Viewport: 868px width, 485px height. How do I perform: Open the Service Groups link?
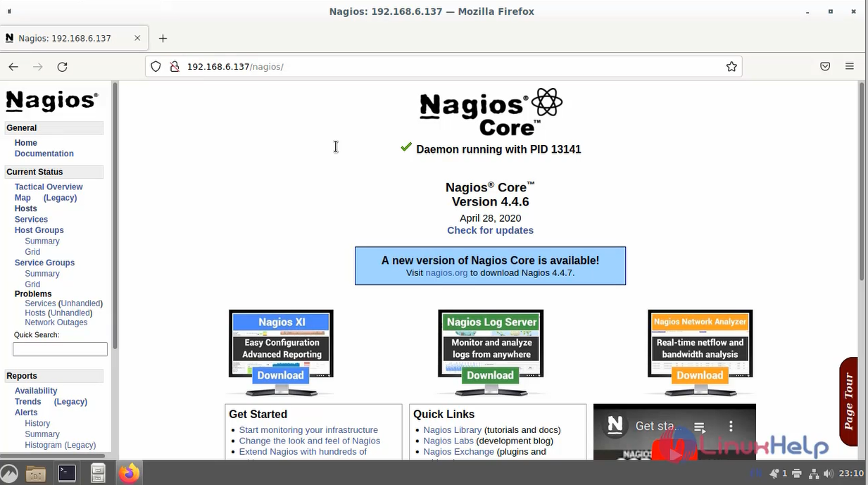coord(44,263)
